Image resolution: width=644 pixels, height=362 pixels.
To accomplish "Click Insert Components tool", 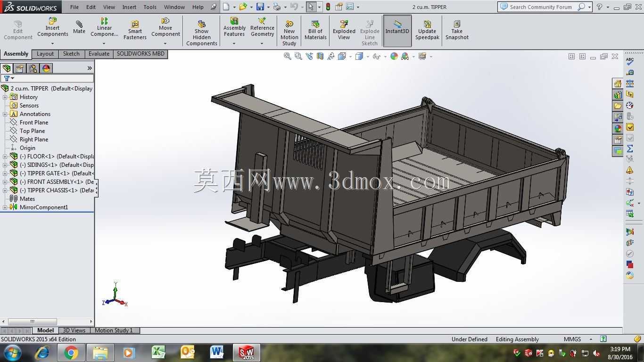I will [52, 27].
